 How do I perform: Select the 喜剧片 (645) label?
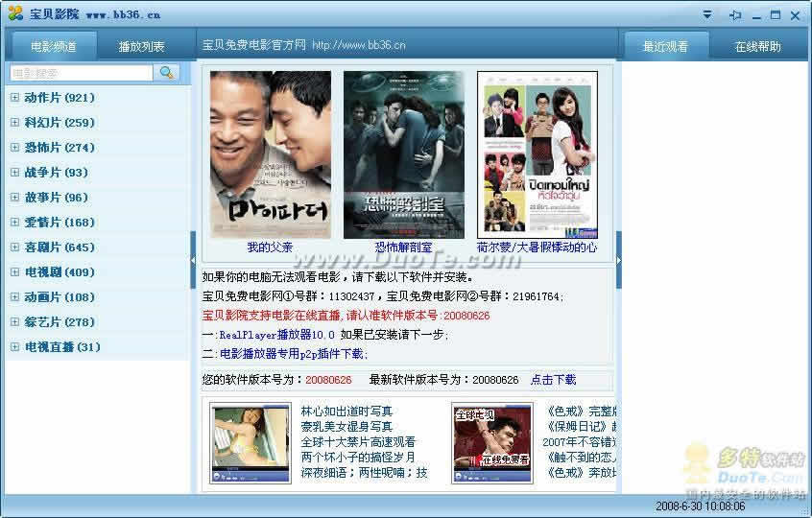pos(60,247)
